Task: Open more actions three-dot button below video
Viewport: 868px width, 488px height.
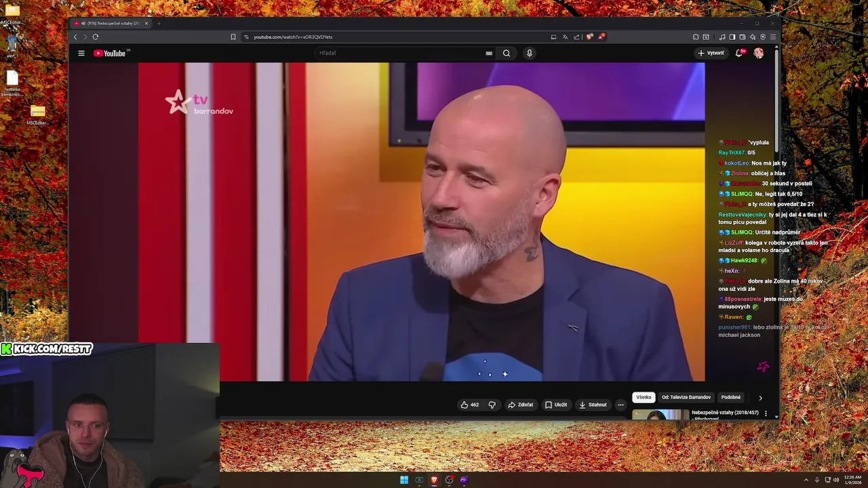Action: 620,405
